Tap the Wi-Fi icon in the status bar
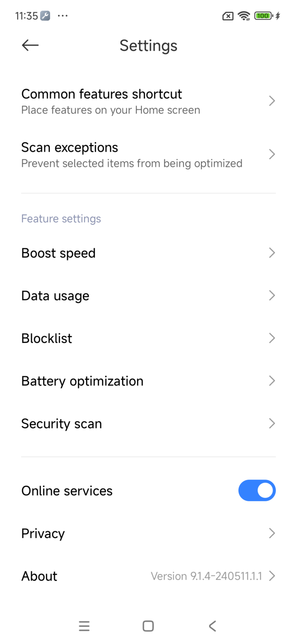 (244, 15)
